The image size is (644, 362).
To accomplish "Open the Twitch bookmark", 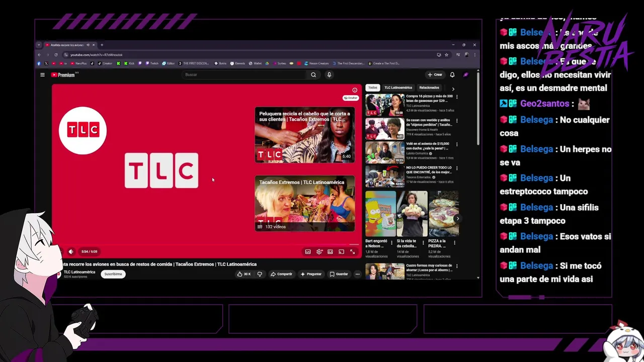I will click(152, 63).
